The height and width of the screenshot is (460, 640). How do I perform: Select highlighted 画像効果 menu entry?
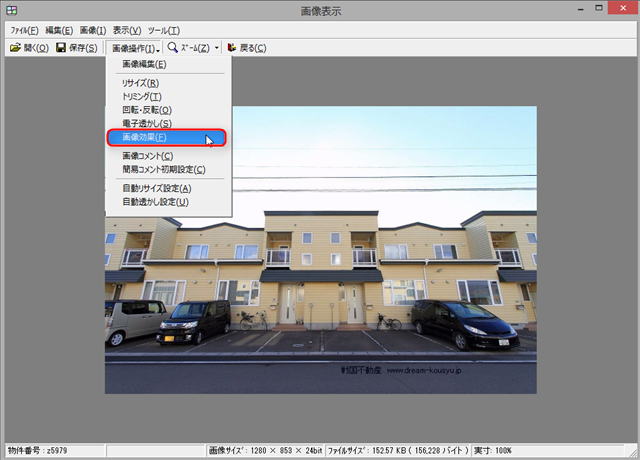(x=167, y=138)
